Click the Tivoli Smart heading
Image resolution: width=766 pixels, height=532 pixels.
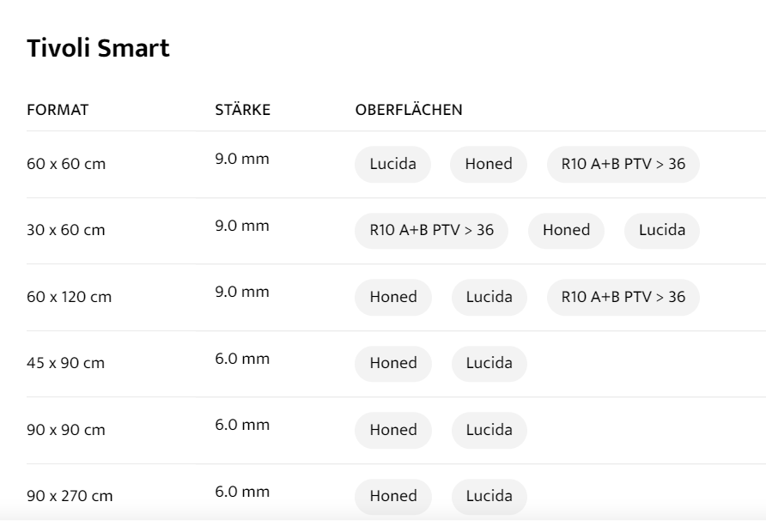point(98,48)
